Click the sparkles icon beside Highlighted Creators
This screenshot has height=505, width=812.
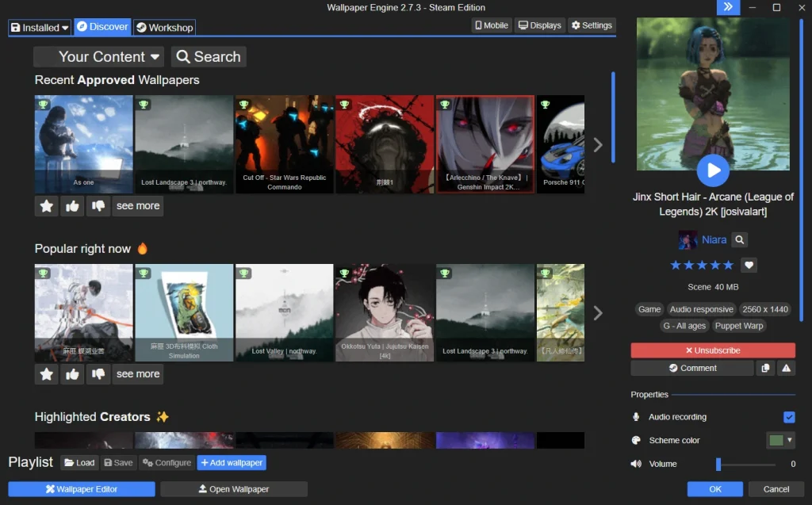click(x=163, y=417)
